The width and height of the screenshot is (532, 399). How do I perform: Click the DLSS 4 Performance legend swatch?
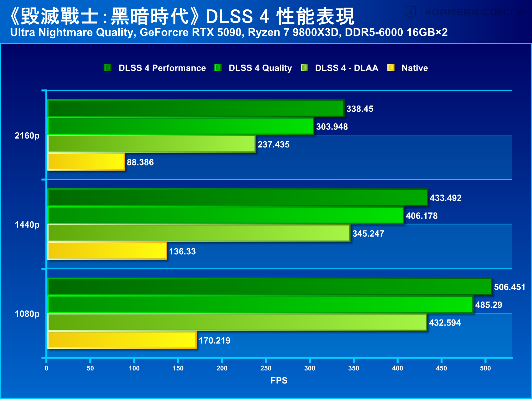tap(108, 68)
